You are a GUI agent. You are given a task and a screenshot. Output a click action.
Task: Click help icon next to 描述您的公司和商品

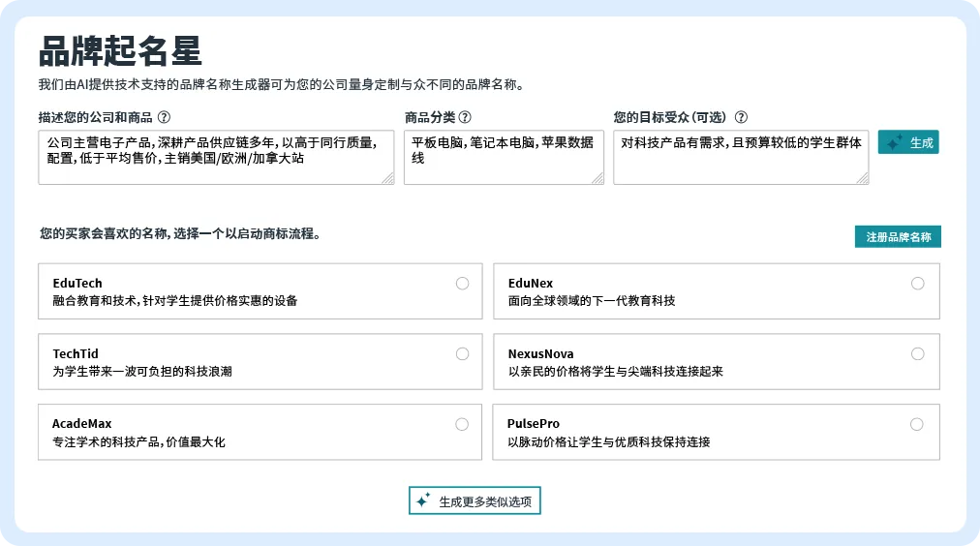click(164, 117)
